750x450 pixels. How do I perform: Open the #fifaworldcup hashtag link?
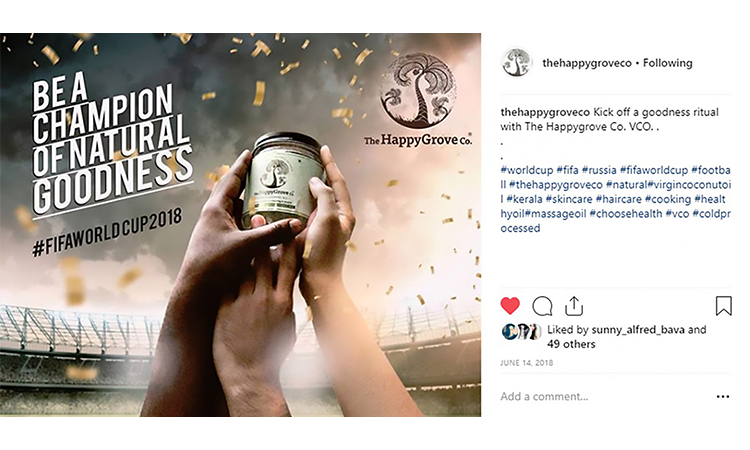click(654, 170)
